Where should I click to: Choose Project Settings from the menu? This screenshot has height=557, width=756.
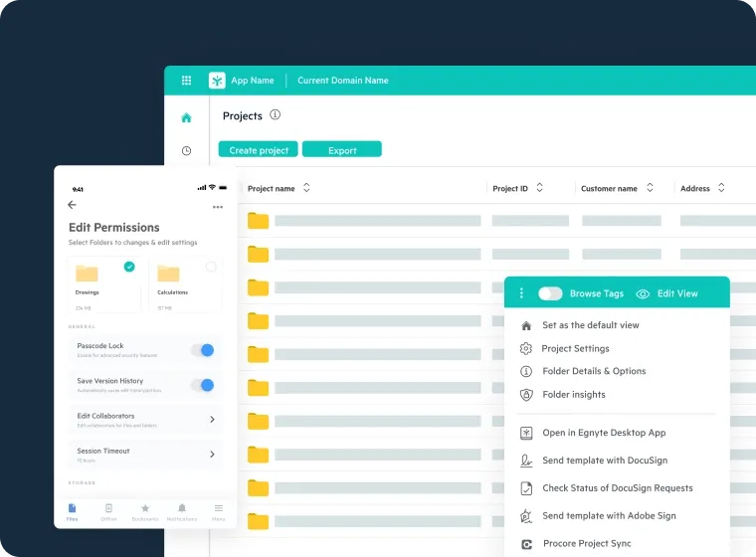575,349
